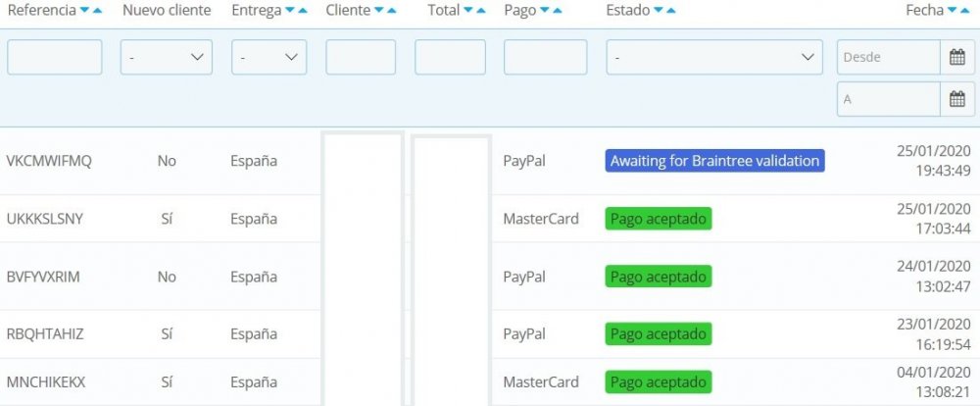The image size is (980, 406).
Task: Click date 23/01/2020 16:19:54
Action: pos(934,334)
